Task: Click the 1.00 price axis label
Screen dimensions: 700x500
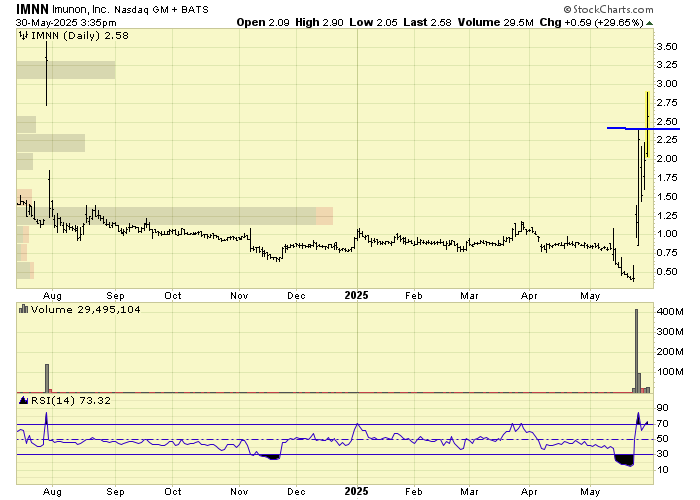Action: click(667, 233)
